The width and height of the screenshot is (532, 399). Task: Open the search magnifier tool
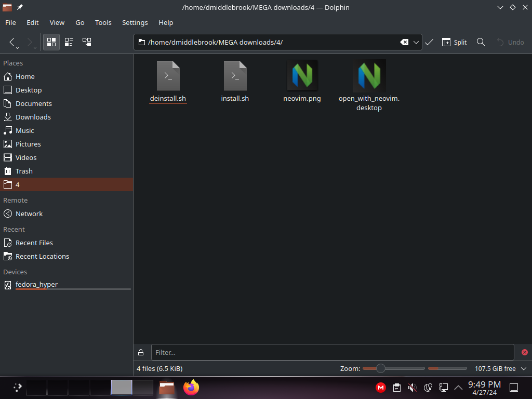click(x=481, y=42)
